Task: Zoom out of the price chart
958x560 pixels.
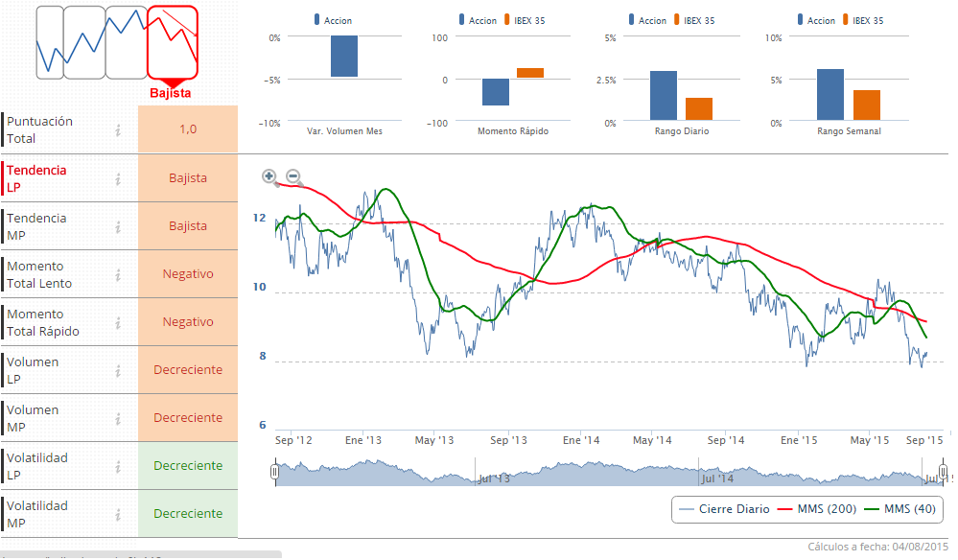Action: click(x=294, y=176)
